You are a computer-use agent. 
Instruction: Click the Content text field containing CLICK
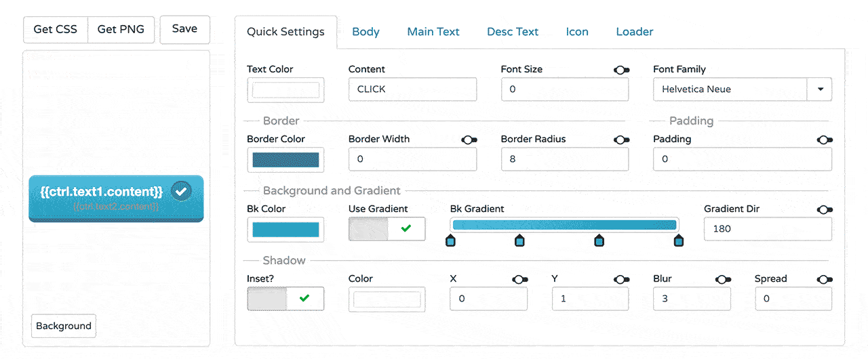pyautogui.click(x=412, y=89)
